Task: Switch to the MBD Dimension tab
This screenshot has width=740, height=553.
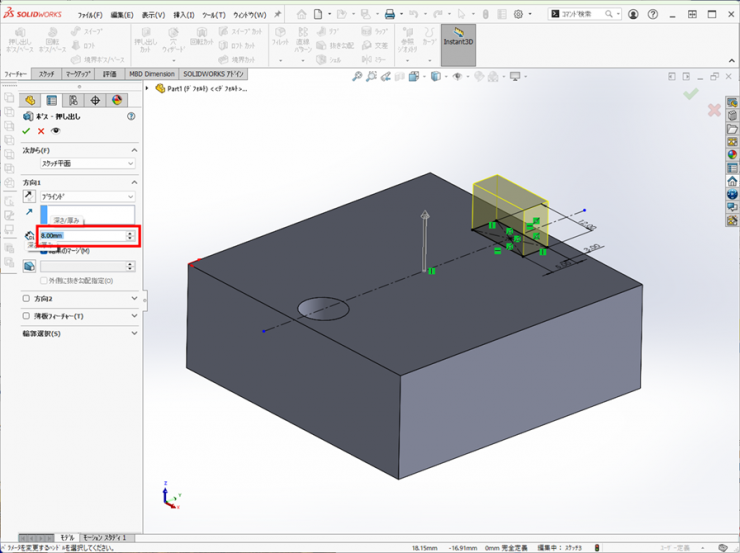Action: (x=151, y=74)
